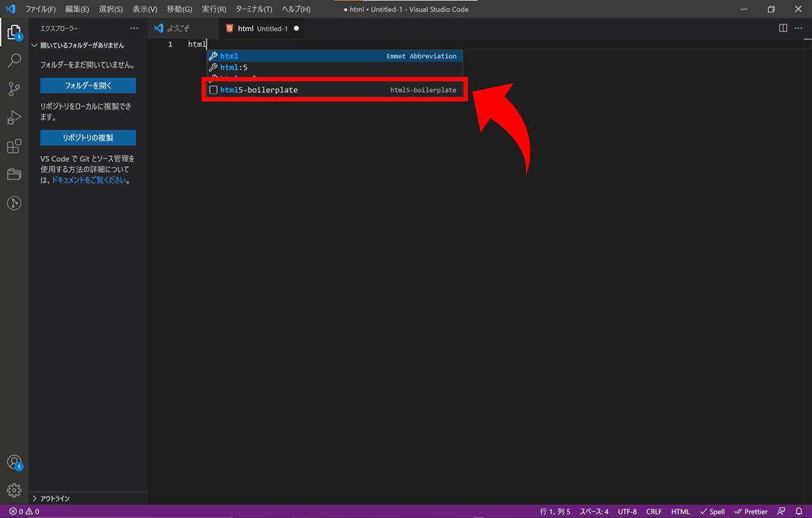Change language mode via HTML status
Screen dimensions: 812x518
(x=680, y=512)
